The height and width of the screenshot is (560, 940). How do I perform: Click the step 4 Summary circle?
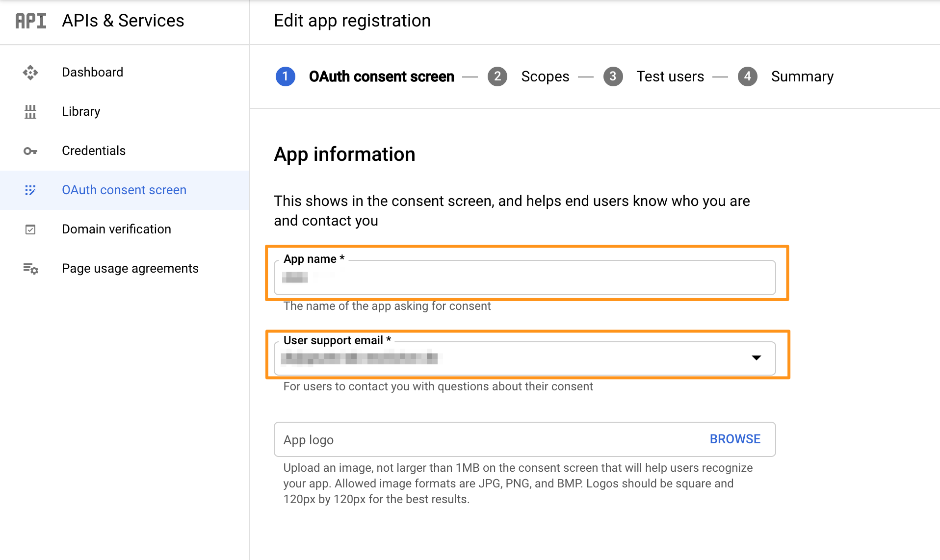748,76
